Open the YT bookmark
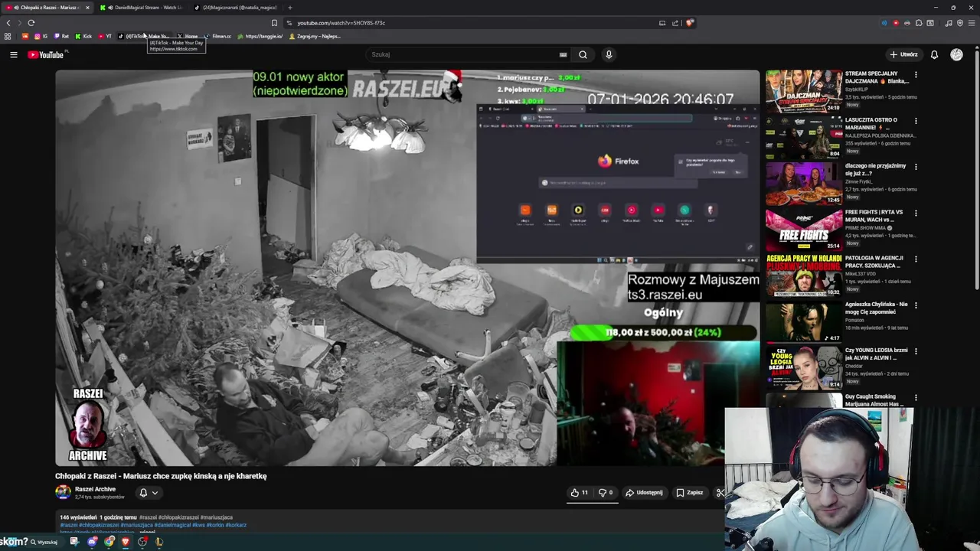980x551 pixels. [105, 36]
